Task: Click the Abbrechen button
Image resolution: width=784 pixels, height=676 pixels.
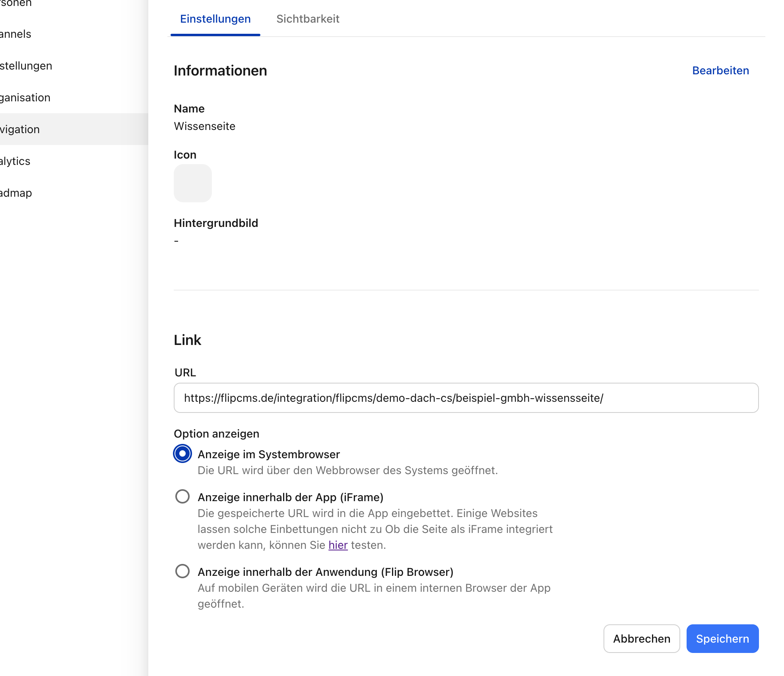Action: (x=642, y=639)
